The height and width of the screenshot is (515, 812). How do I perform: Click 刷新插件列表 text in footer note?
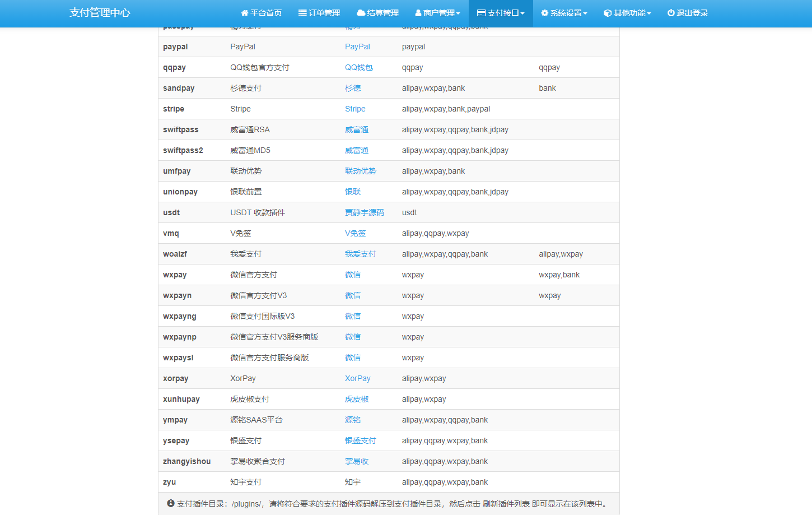pyautogui.click(x=506, y=504)
